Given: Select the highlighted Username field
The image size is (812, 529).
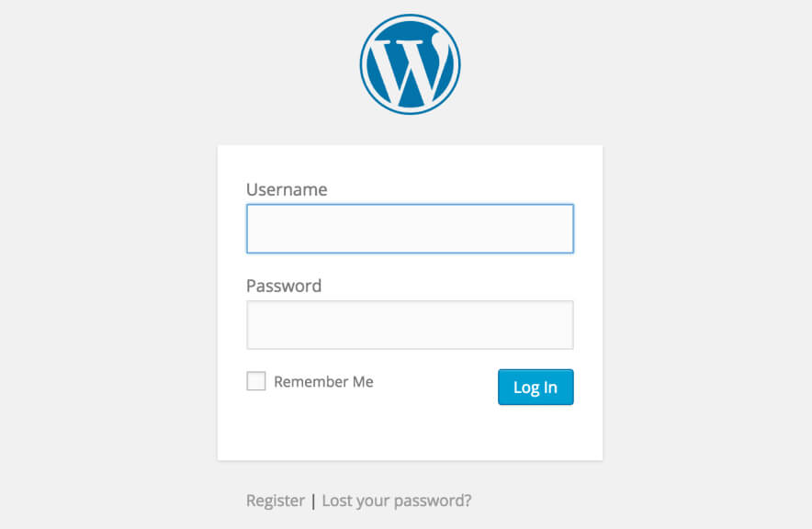Looking at the screenshot, I should tap(410, 229).
